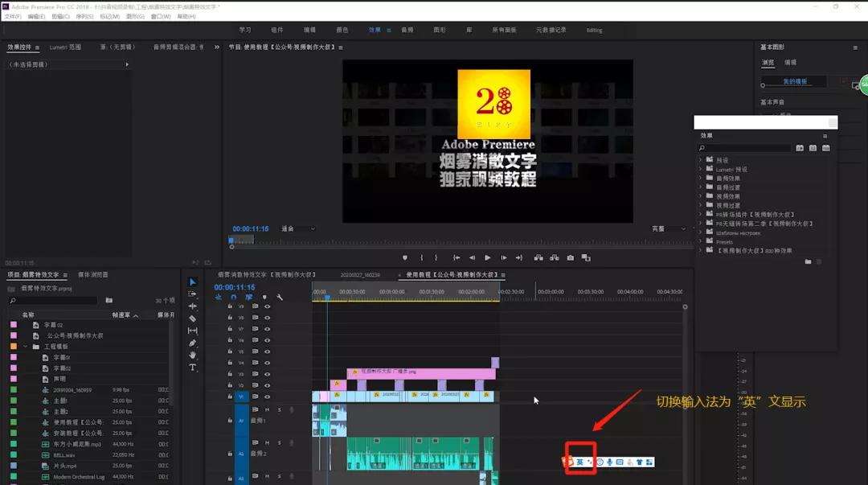Mark Out point in Program monitor

click(436, 257)
